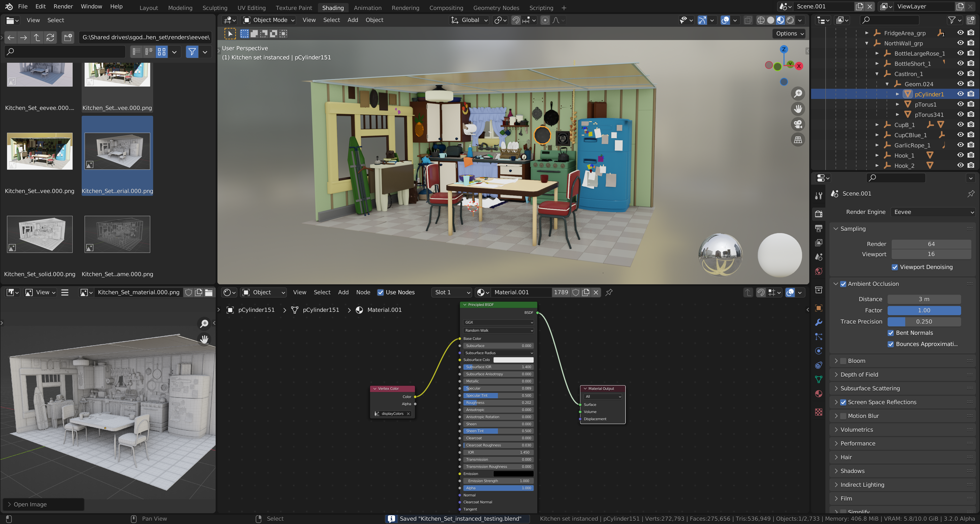980x524 pixels.
Task: Click Render samples field value 64
Action: tap(931, 244)
